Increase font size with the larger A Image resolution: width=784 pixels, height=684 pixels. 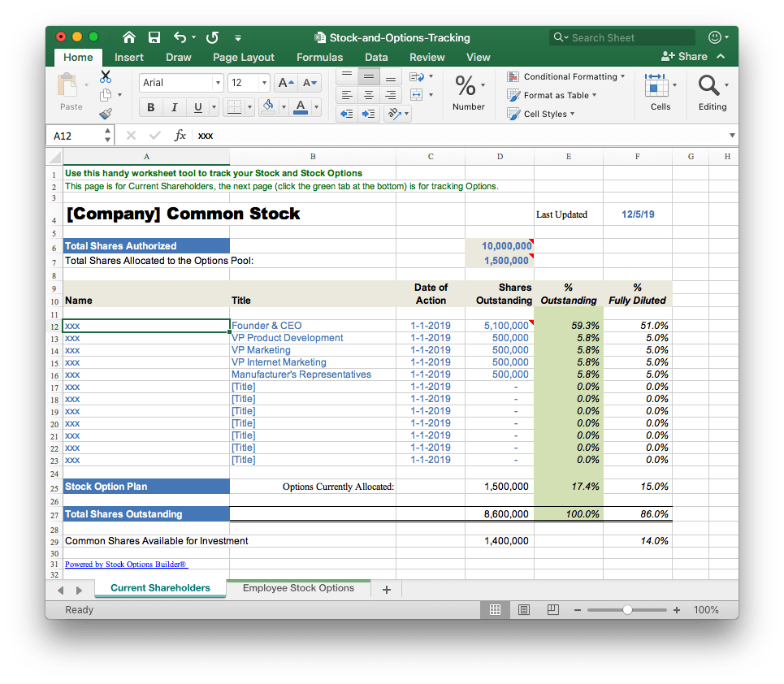(x=285, y=83)
